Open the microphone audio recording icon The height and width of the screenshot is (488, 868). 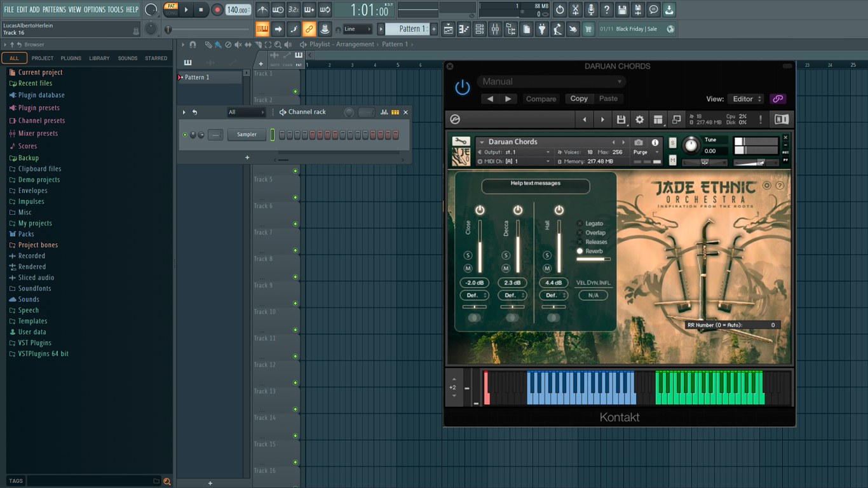click(x=591, y=10)
